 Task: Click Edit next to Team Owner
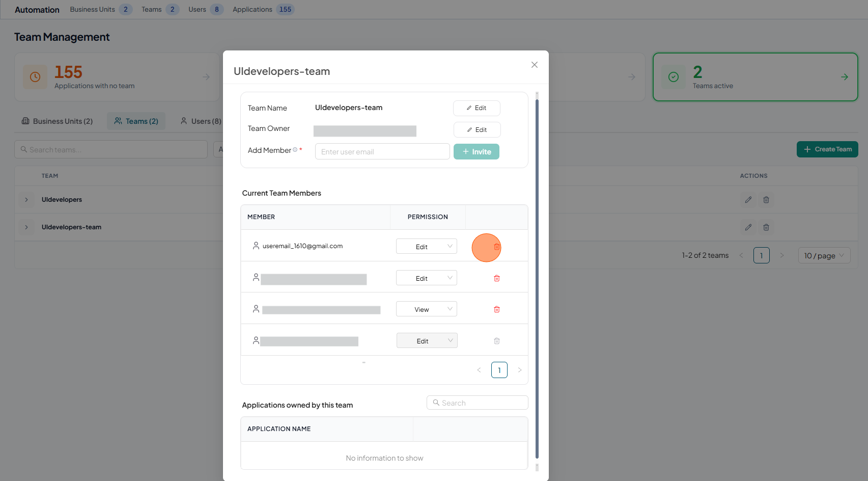tap(477, 130)
